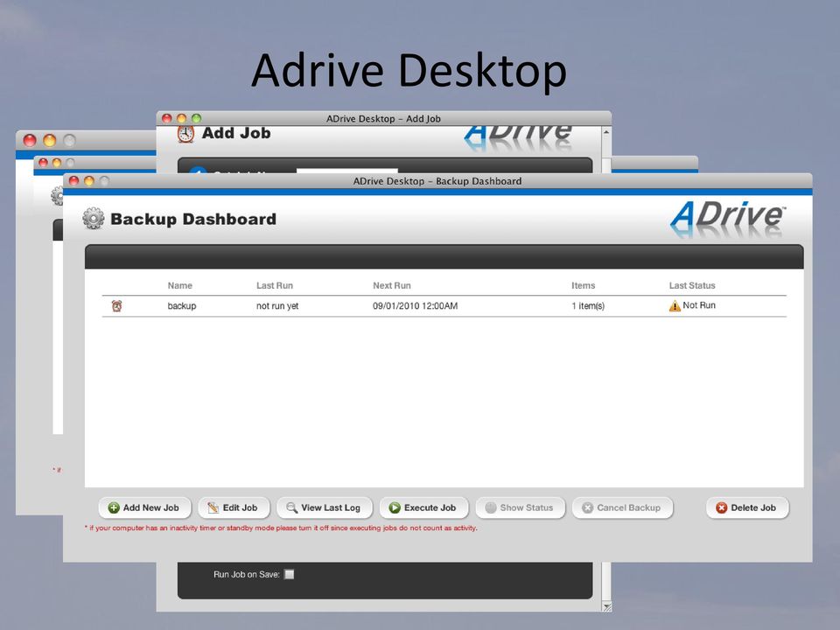Click the clock icon in the Add Job window

(185, 134)
